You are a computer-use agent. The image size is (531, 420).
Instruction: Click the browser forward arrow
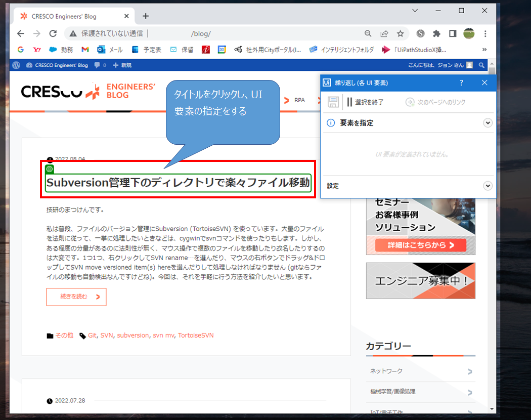pos(37,33)
